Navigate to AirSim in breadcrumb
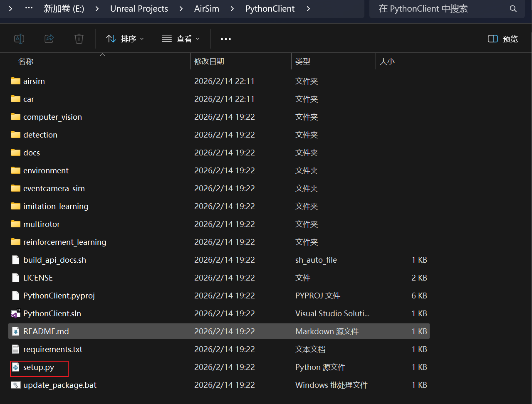Image resolution: width=532 pixels, height=404 pixels. coord(207,9)
